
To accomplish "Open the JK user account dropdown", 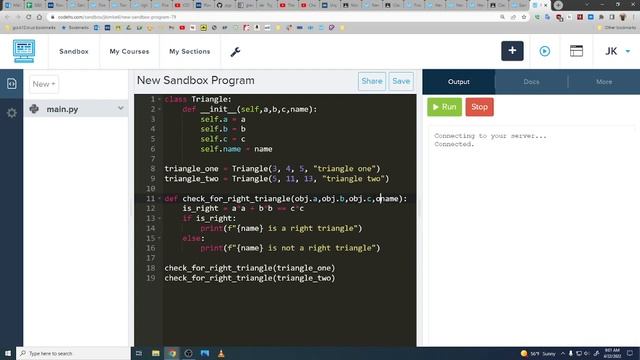I will [617, 51].
